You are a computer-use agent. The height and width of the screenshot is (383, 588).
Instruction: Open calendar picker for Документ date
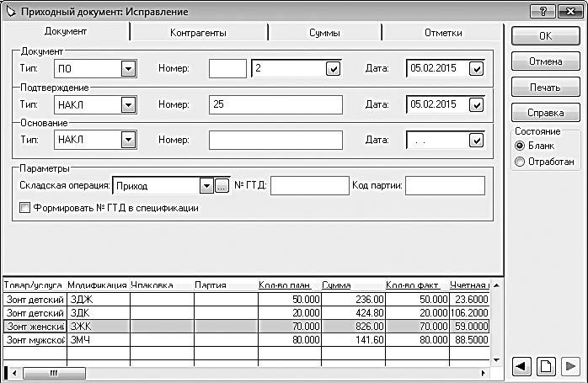point(477,69)
